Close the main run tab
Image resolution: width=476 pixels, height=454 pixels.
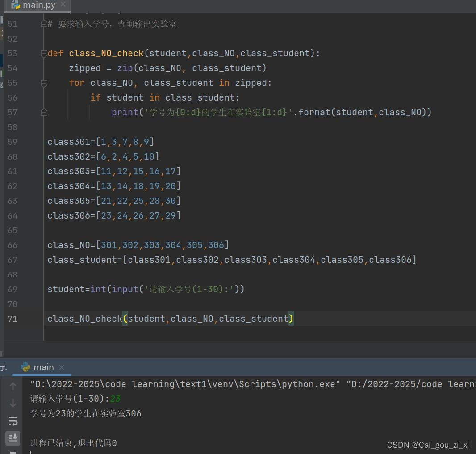click(62, 367)
